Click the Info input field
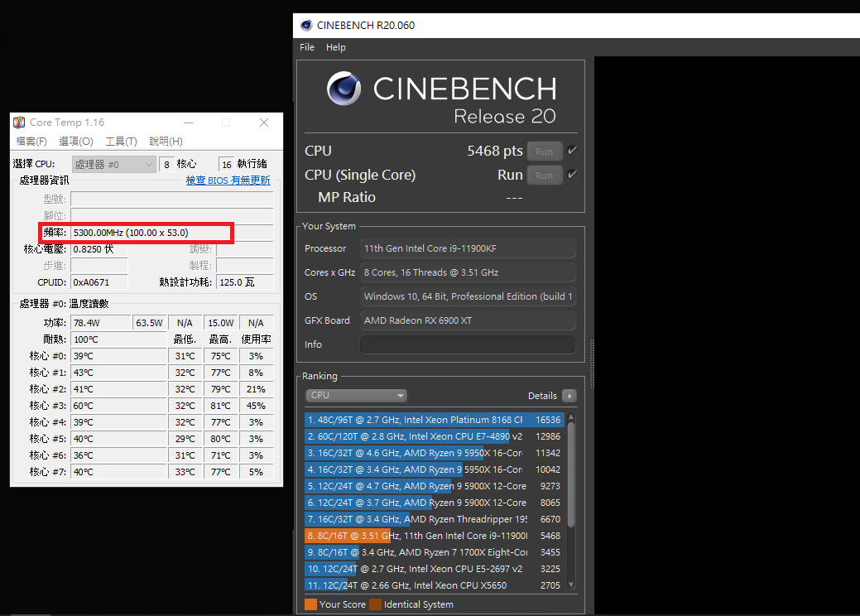 [x=468, y=344]
